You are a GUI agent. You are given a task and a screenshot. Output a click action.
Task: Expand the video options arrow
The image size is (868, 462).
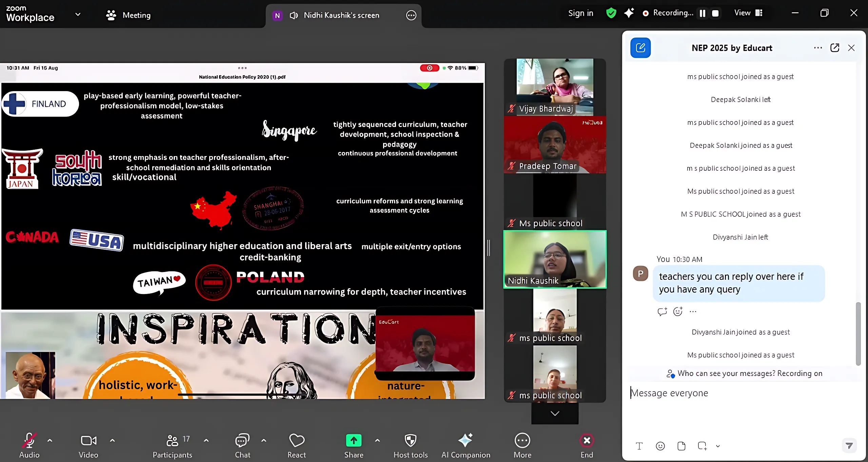pos(113,440)
